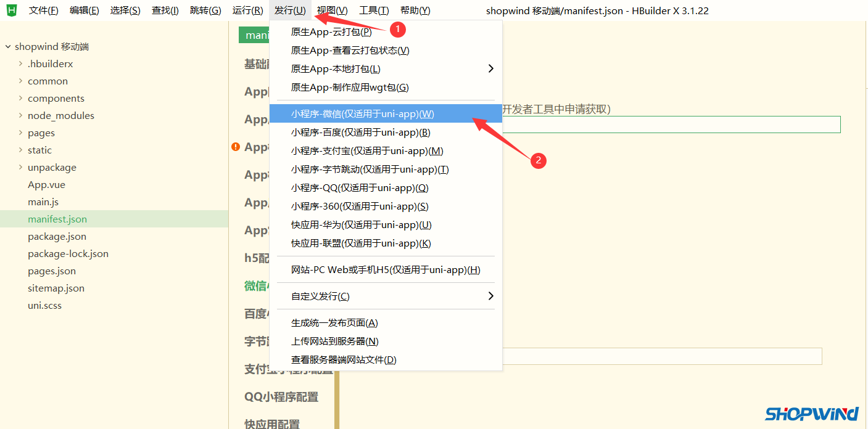
Task: Choose 原生App-查看云打包状态(V)
Action: click(x=386, y=51)
